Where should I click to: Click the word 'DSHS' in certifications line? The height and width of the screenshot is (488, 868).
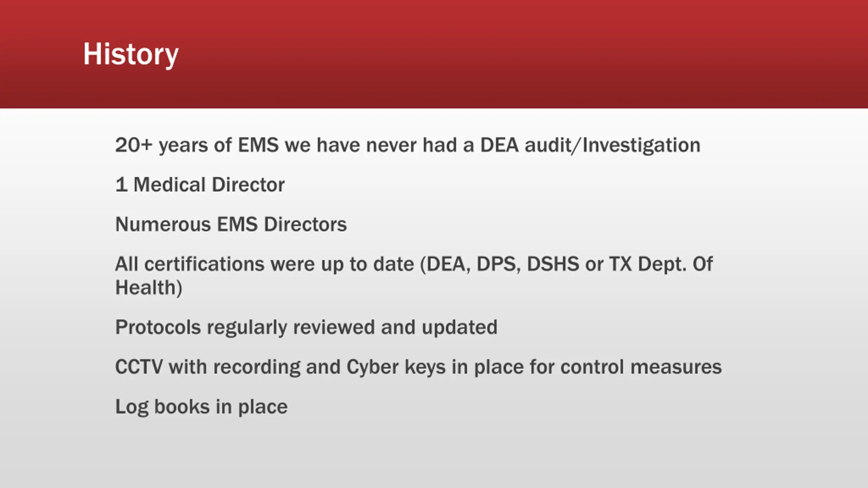coord(553,264)
